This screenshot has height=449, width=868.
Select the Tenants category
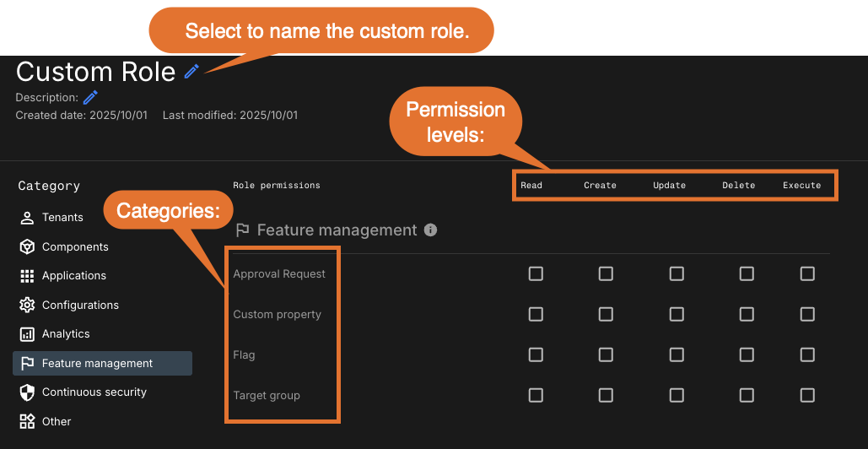[62, 218]
